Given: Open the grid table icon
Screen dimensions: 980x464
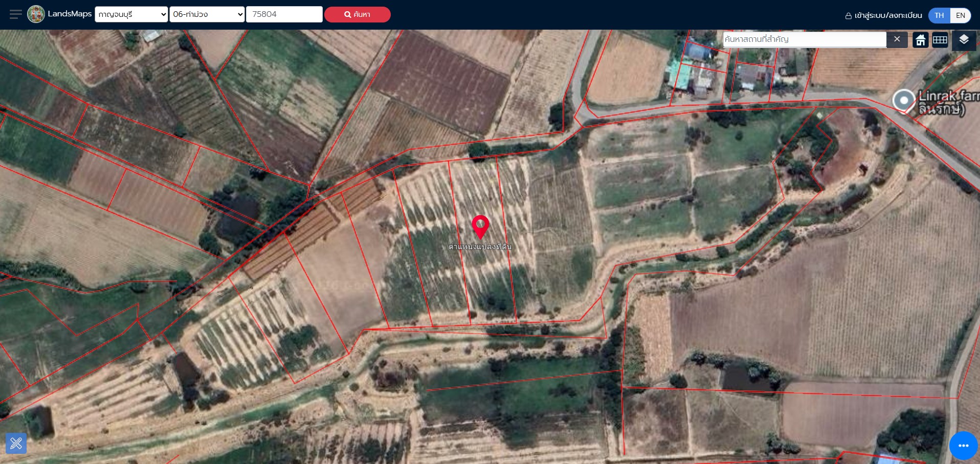Looking at the screenshot, I should click(940, 40).
